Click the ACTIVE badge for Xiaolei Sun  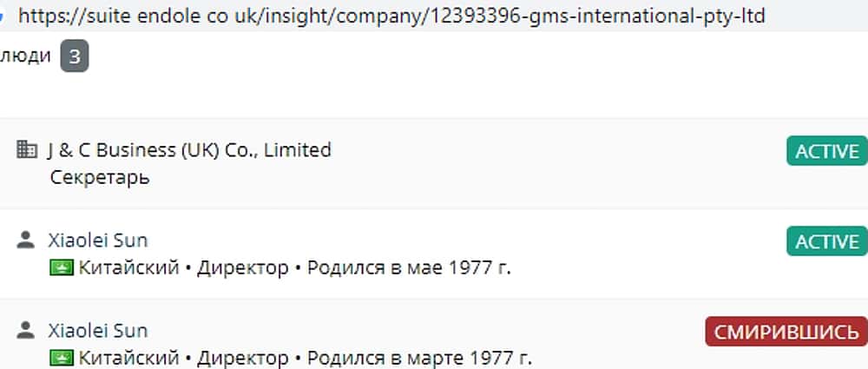pos(826,241)
